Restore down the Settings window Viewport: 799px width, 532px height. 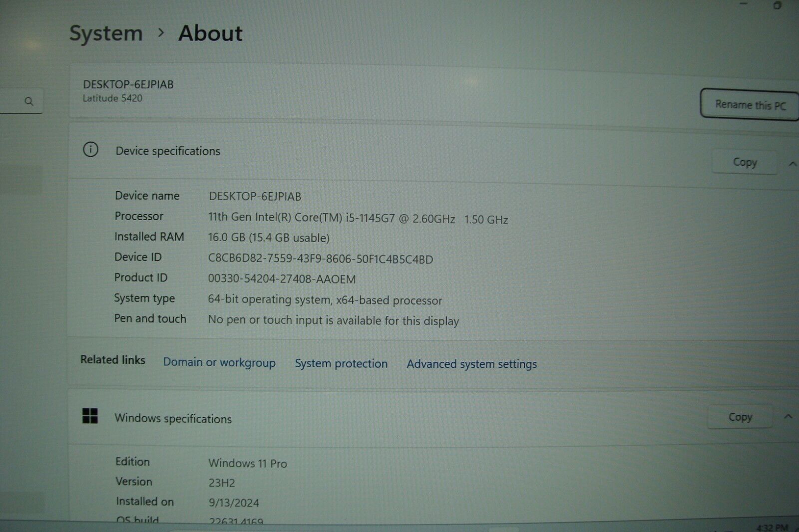click(x=777, y=5)
